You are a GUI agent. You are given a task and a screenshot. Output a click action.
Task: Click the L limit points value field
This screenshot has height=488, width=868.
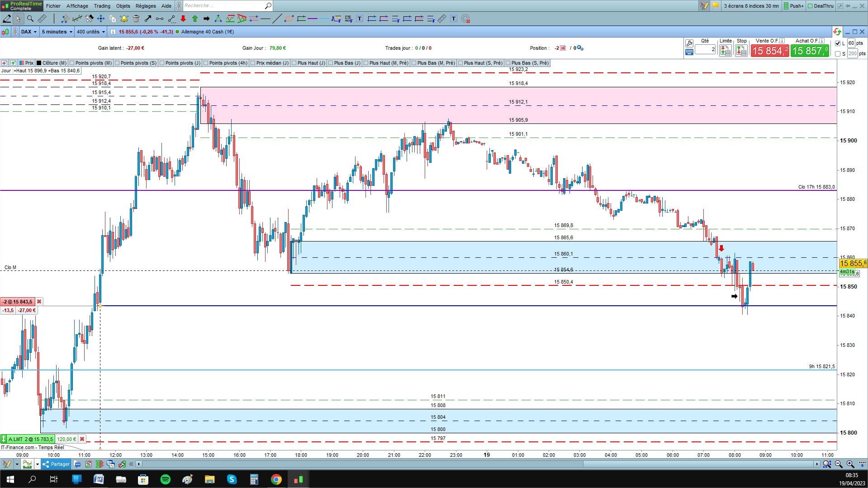click(x=851, y=43)
